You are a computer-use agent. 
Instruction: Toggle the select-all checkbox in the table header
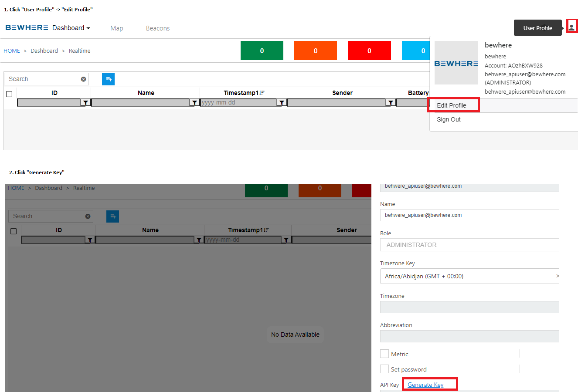9,93
